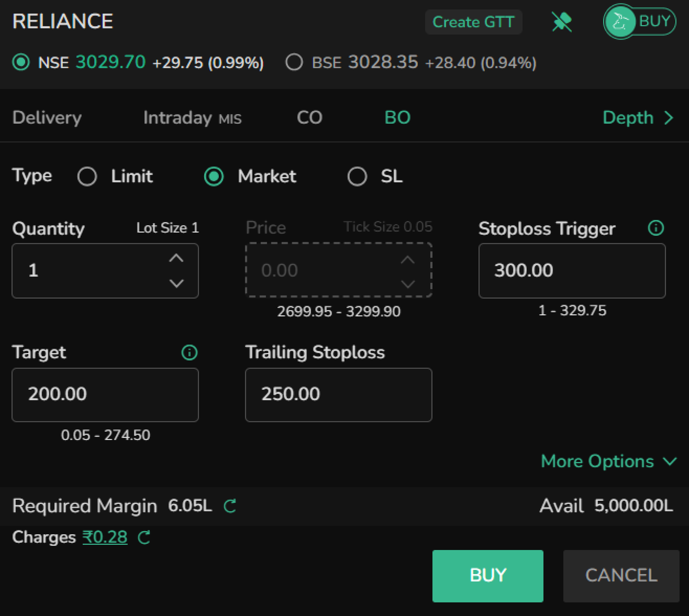Refresh the Charges value
Viewport: 689px width, 616px height.
(x=144, y=537)
